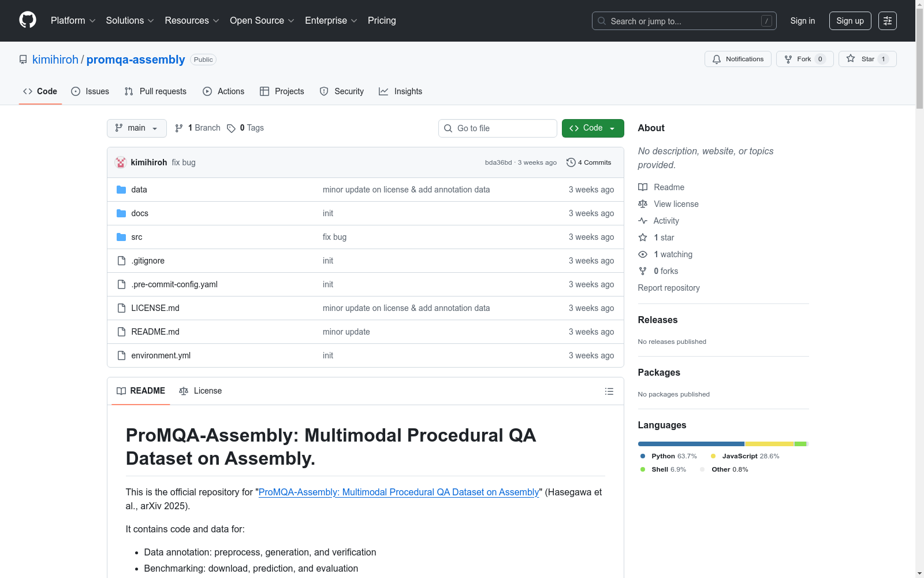This screenshot has height=578, width=924.
Task: Click the JavaScript 28.6% language link
Action: 745,456
